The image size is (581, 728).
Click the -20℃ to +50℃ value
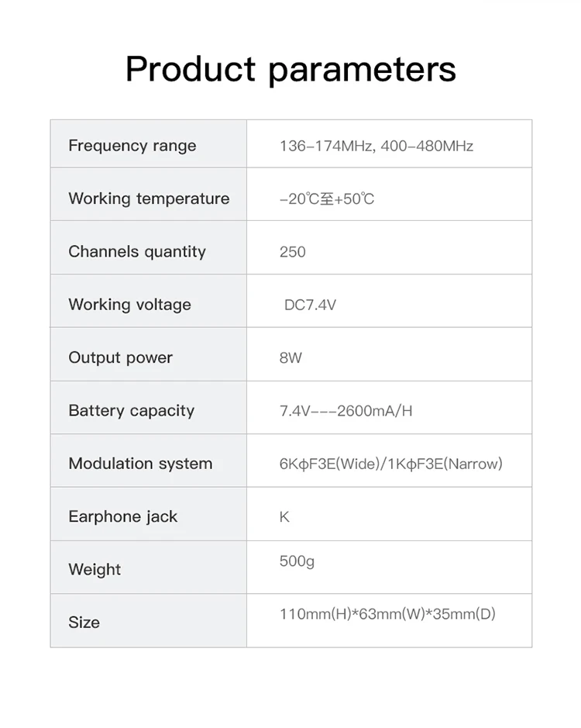[x=327, y=199]
